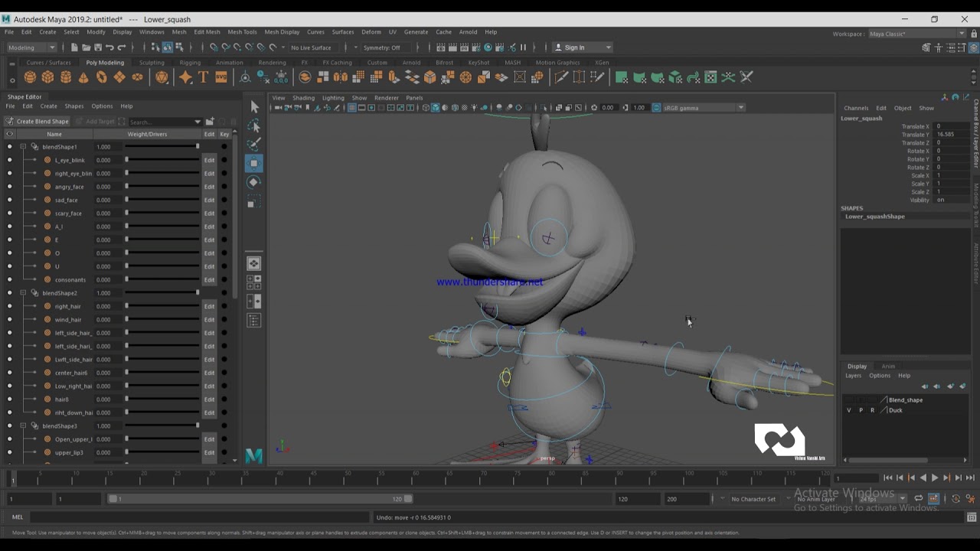Activate the Rotate tool in the toolbox

(x=254, y=182)
